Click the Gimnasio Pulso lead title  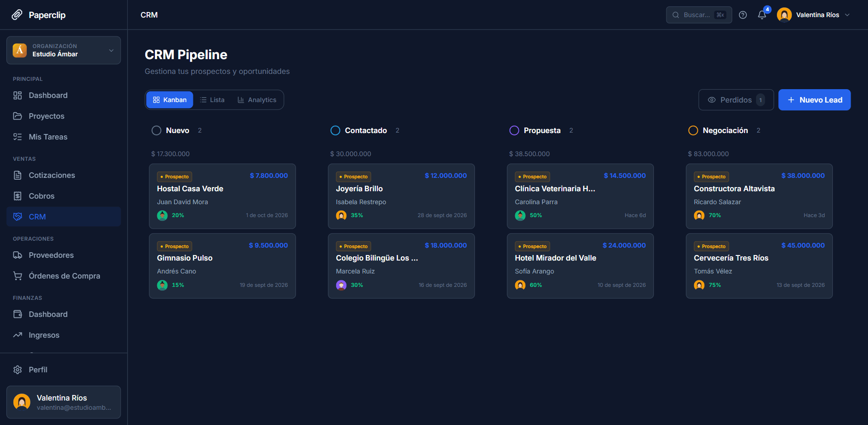[x=185, y=258]
